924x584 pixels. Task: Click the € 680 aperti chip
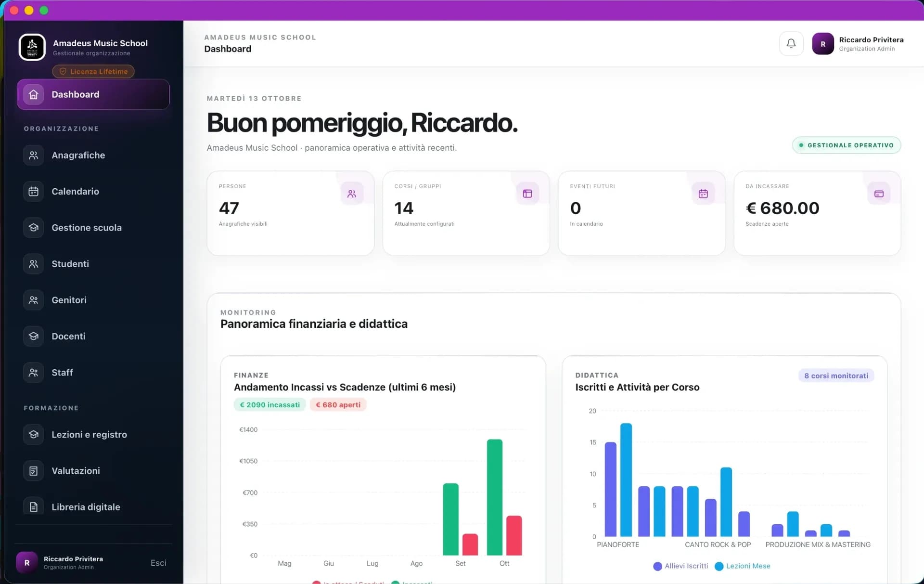(338, 405)
